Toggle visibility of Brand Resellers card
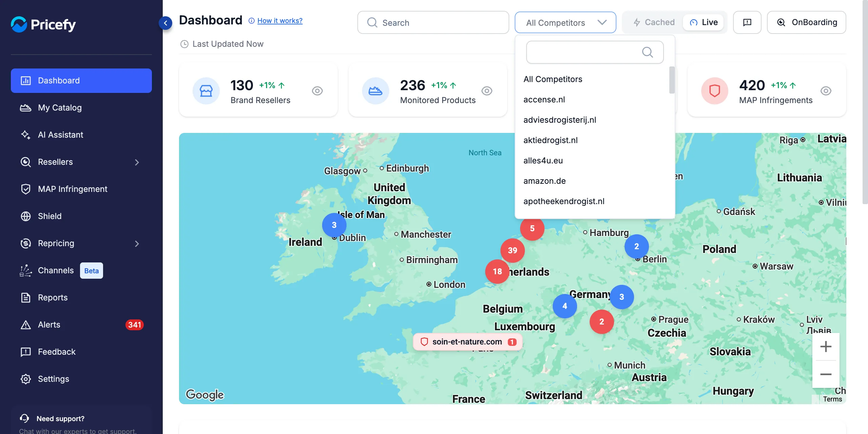 click(317, 91)
